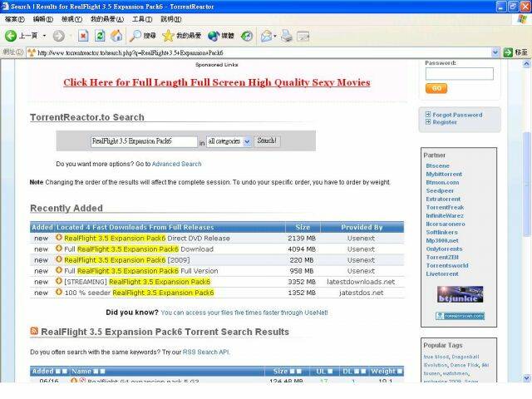532x399 pixels.
Task: Refresh the page with the green arrows icon
Action: pos(100,36)
